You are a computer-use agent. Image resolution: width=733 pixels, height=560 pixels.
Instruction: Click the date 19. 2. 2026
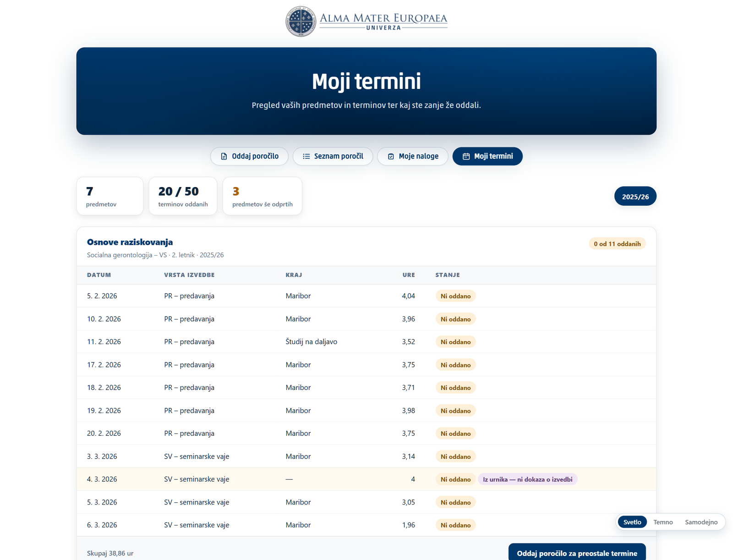tap(104, 411)
